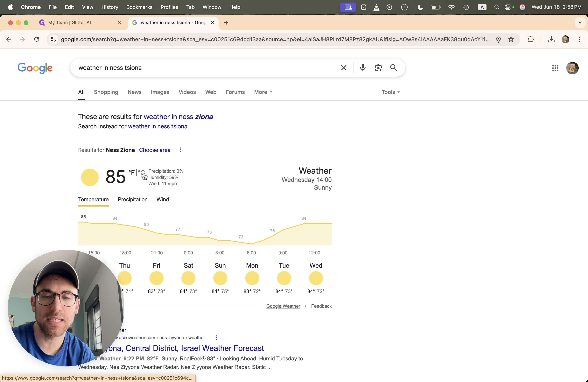Show the Precipitation chart tab
Viewport: 588px width, 382px height.
coord(132,199)
